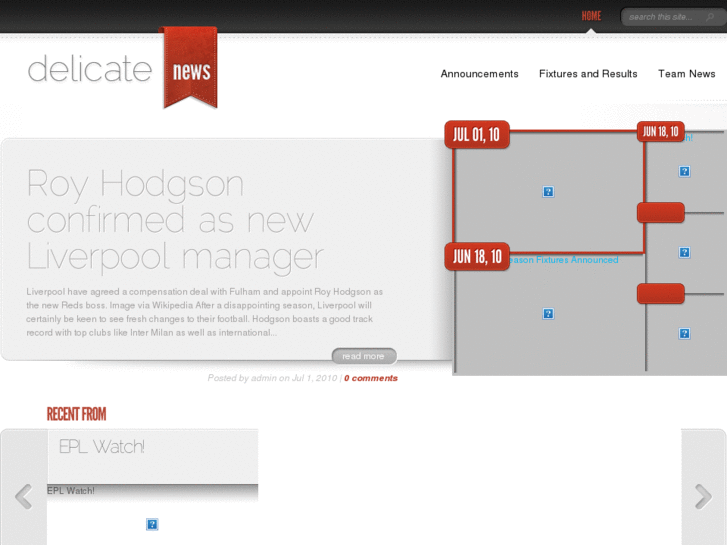
Task: Click the Liverpool article excerpt text
Action: [204, 312]
